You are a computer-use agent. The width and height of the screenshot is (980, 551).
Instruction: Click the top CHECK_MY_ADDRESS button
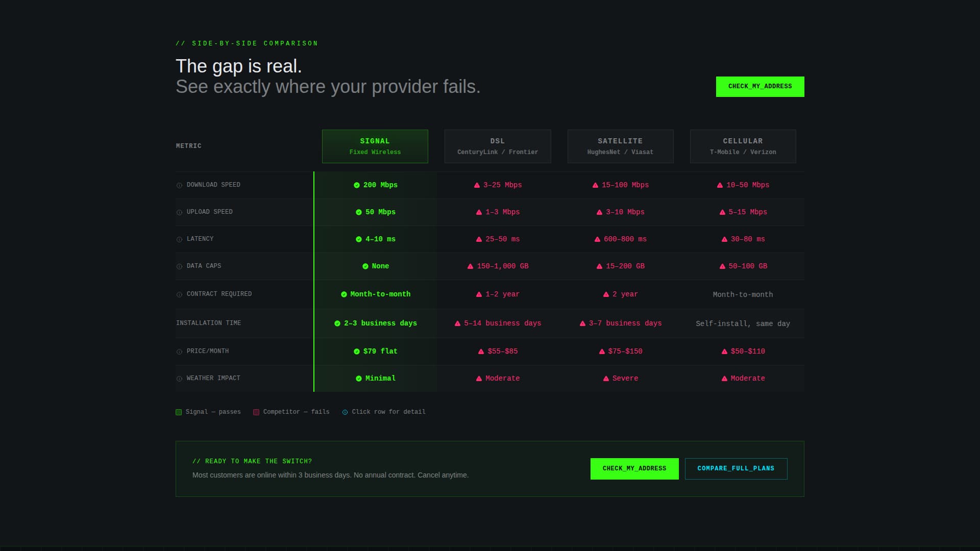coord(760,87)
